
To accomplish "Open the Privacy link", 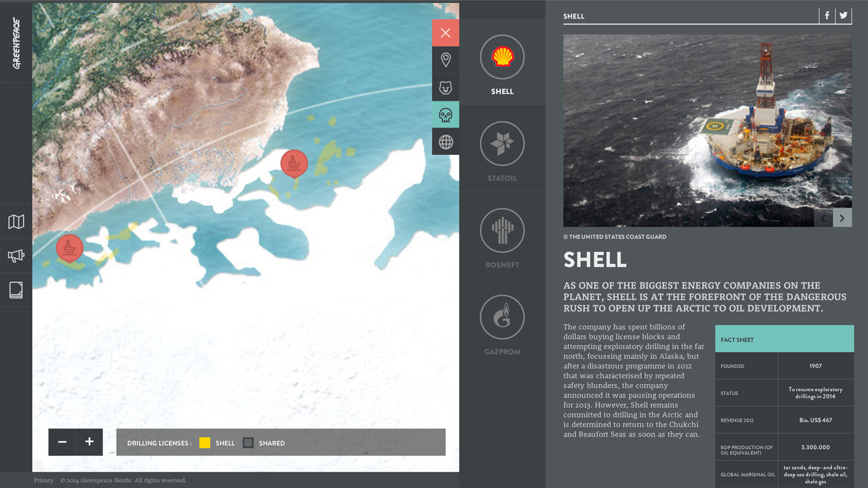I will (x=43, y=480).
